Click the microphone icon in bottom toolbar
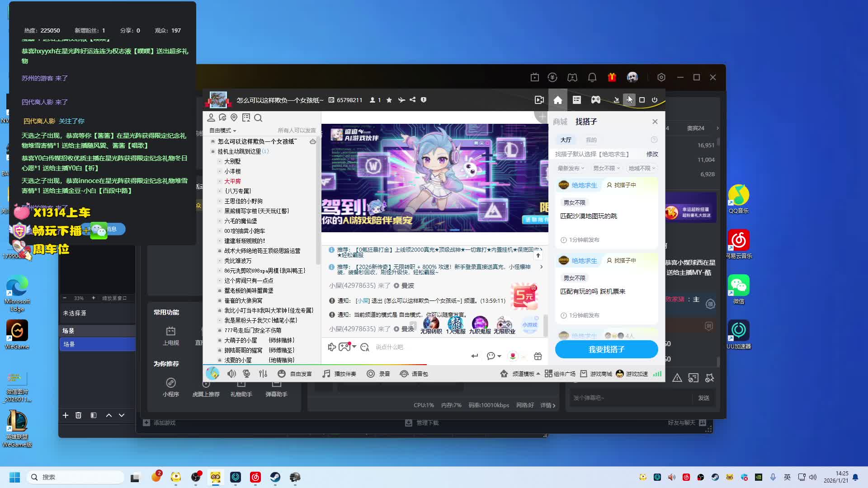The height and width of the screenshot is (488, 868). click(x=246, y=374)
